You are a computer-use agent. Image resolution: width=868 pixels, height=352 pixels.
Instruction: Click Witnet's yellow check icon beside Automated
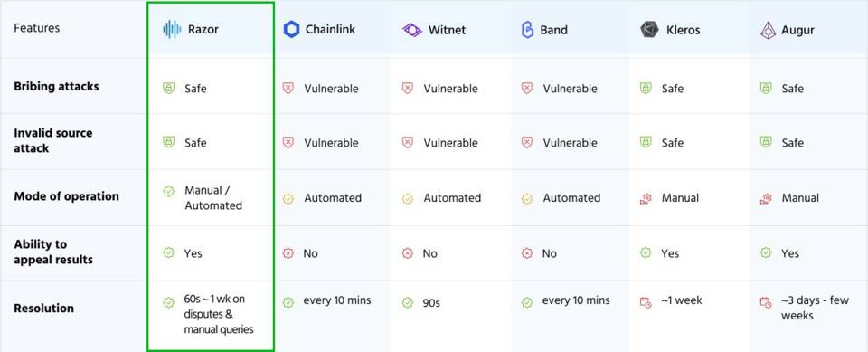pos(408,198)
